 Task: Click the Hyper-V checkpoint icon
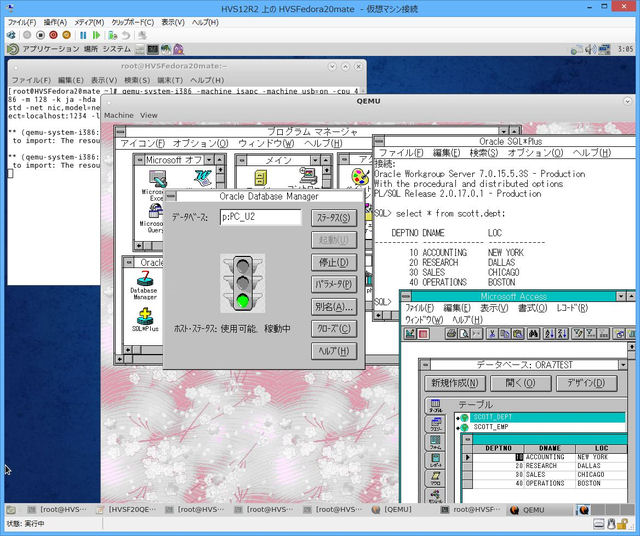click(x=113, y=35)
